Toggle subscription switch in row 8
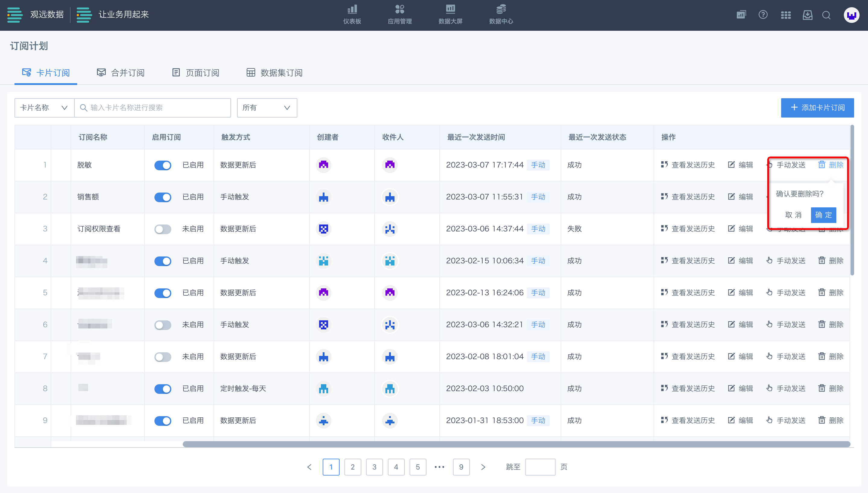The width and height of the screenshot is (868, 493). [163, 389]
